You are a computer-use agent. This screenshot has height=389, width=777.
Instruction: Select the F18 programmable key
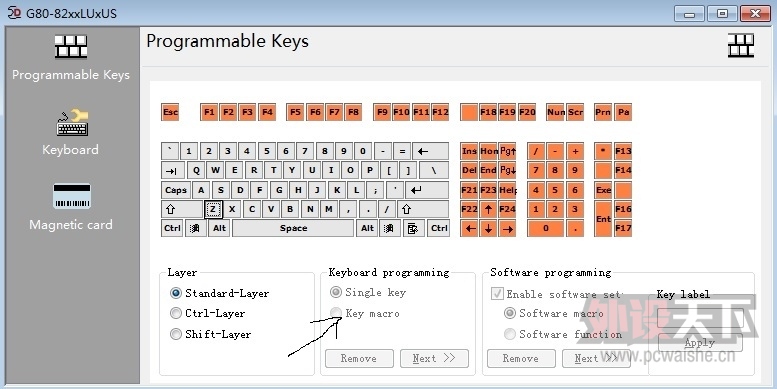click(488, 112)
